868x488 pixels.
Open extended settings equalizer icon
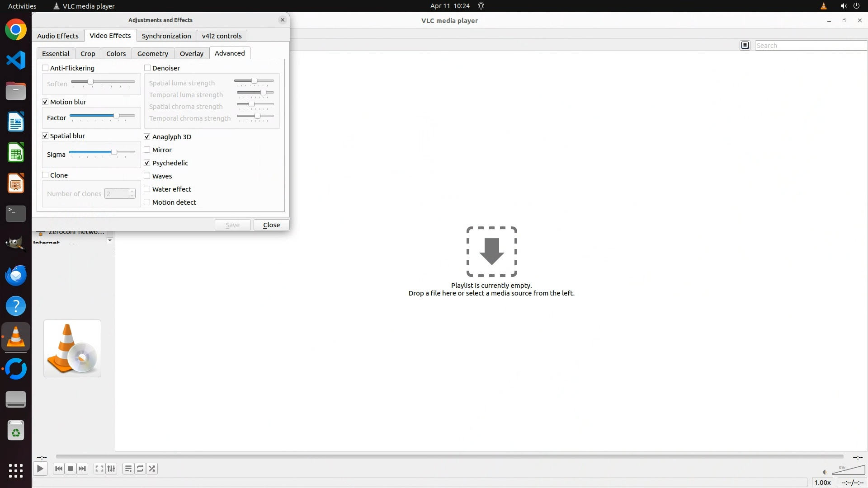[111, 469]
